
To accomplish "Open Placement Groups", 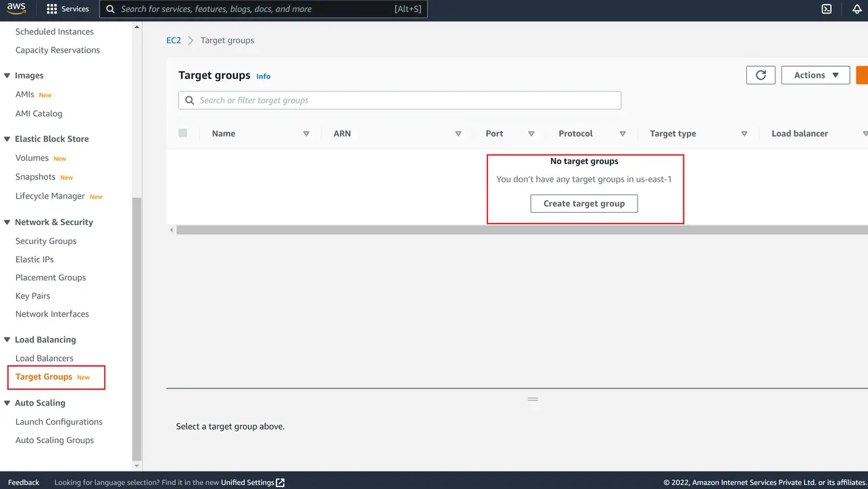I will point(51,278).
